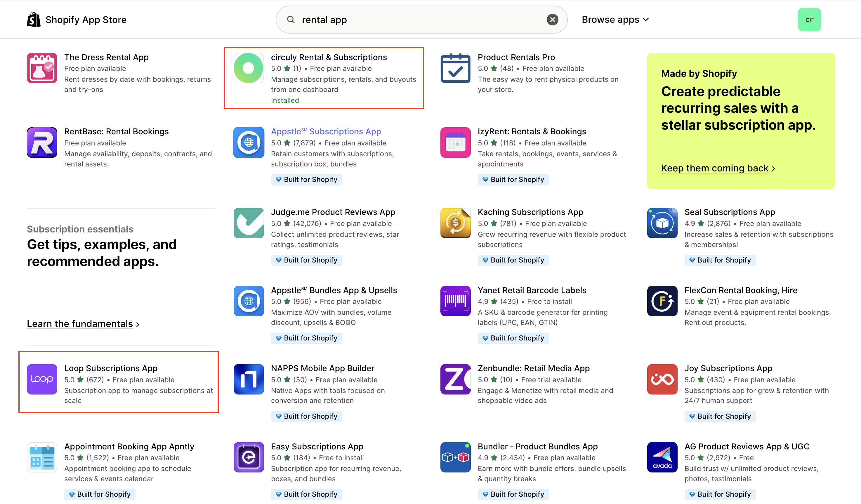
Task: Open RentBase purple R icon
Action: tap(42, 142)
